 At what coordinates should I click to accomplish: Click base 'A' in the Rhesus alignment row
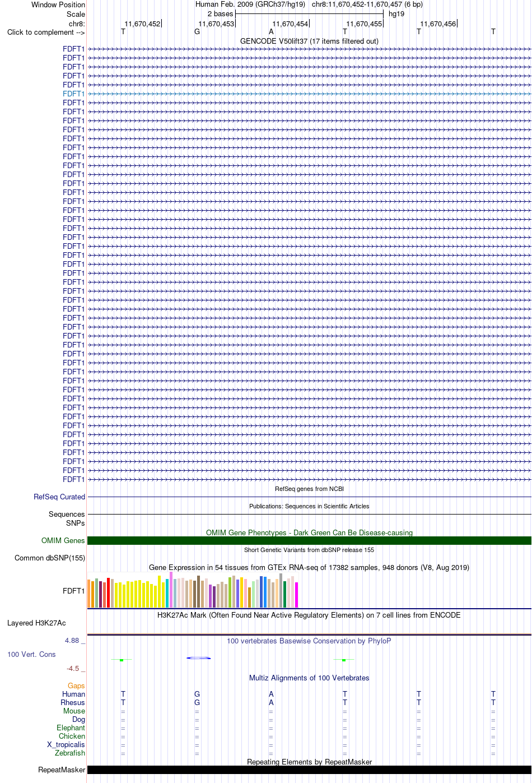(271, 702)
